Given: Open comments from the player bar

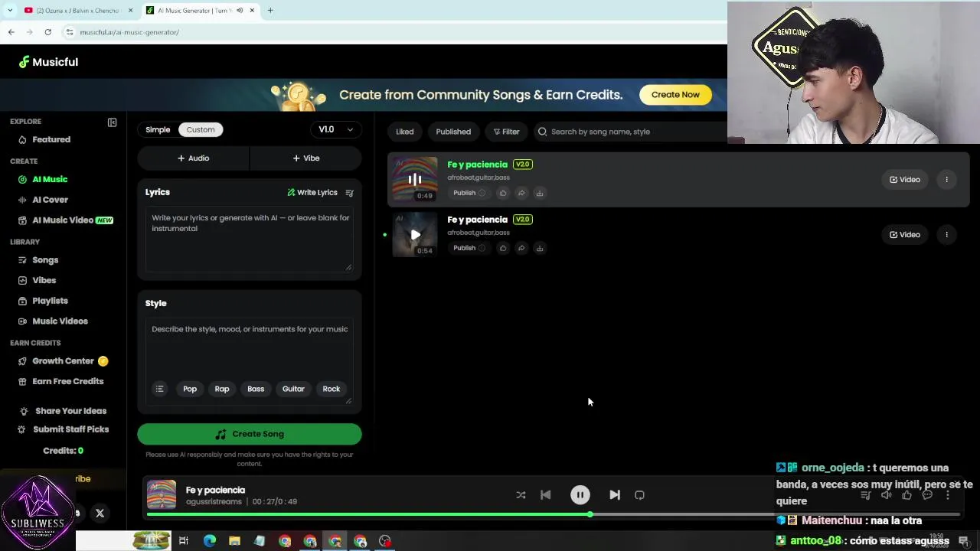Looking at the screenshot, I should 927,495.
